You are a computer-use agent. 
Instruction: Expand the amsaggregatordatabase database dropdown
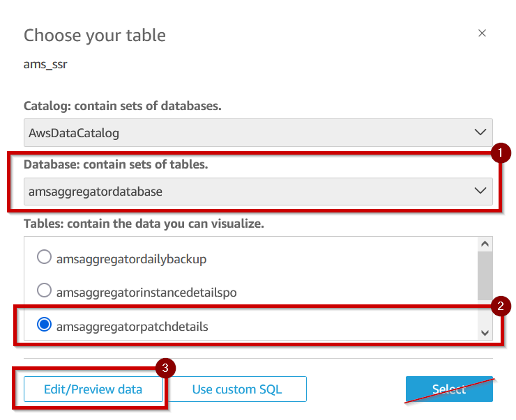coord(258,192)
